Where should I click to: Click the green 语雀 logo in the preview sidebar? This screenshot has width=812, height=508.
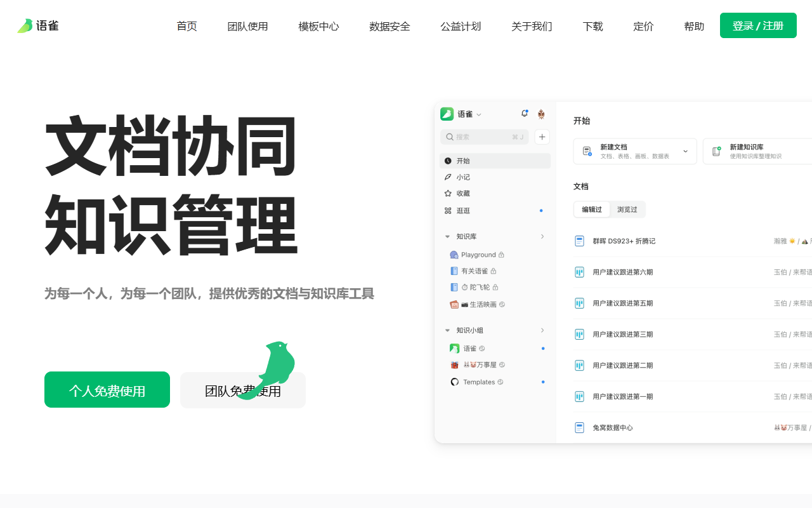point(447,114)
